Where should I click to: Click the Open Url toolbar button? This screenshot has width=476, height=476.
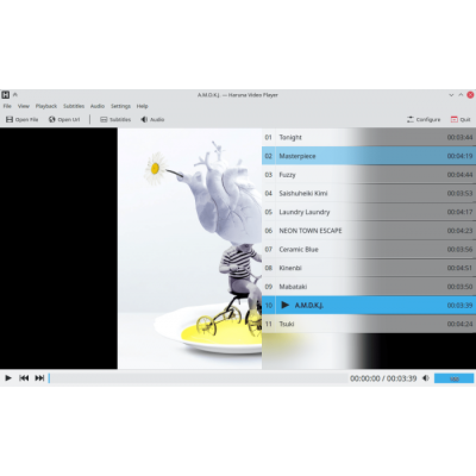64,120
